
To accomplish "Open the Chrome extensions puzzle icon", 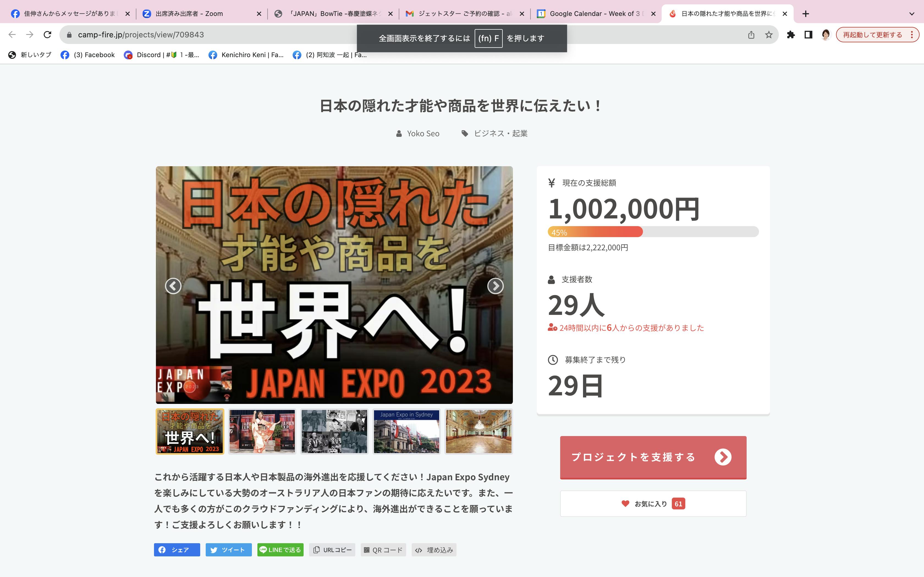I will point(791,35).
